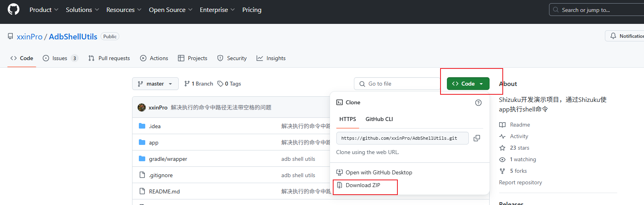Click the clone URL text field
This screenshot has width=644, height=205.
pyautogui.click(x=402, y=138)
